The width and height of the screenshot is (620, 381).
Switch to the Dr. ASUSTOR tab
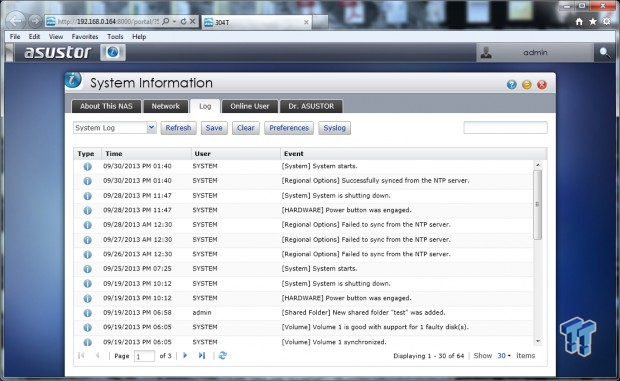pyautogui.click(x=311, y=106)
